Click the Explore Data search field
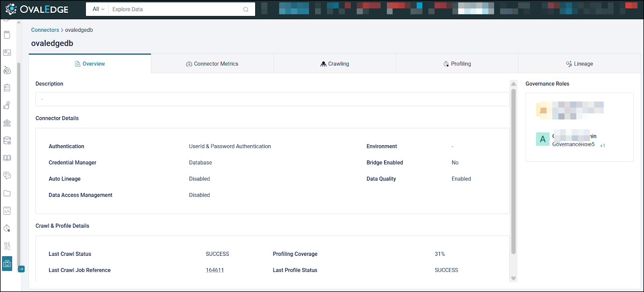Viewport: 644px width, 292px height. pos(175,9)
